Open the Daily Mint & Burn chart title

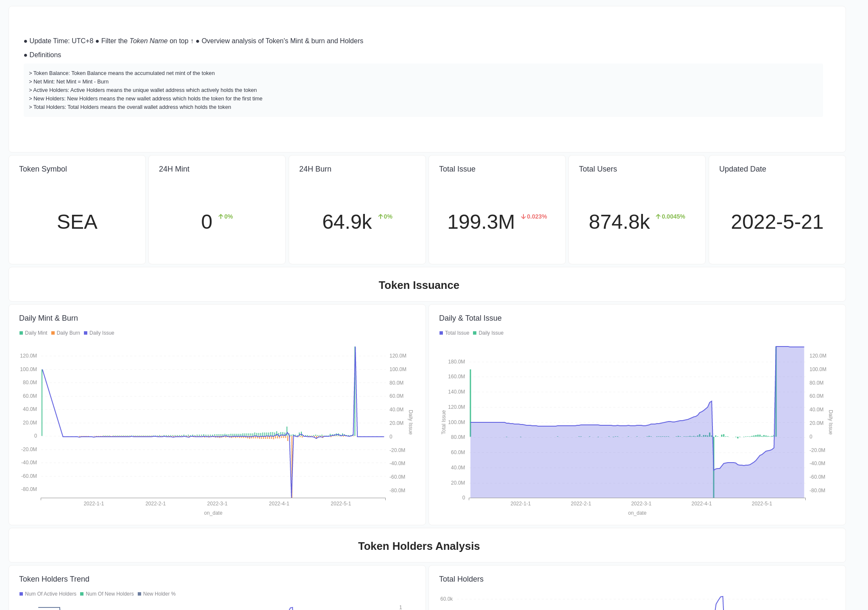pyautogui.click(x=48, y=318)
